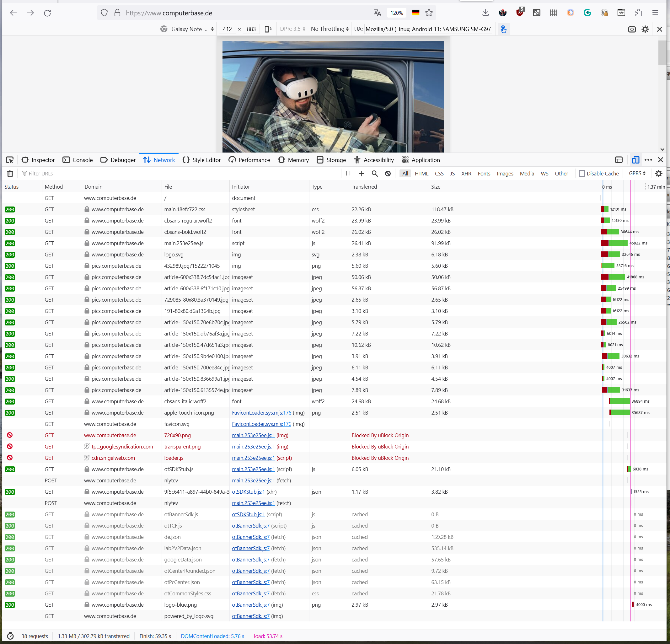Switch to the Console tab

click(x=78, y=160)
